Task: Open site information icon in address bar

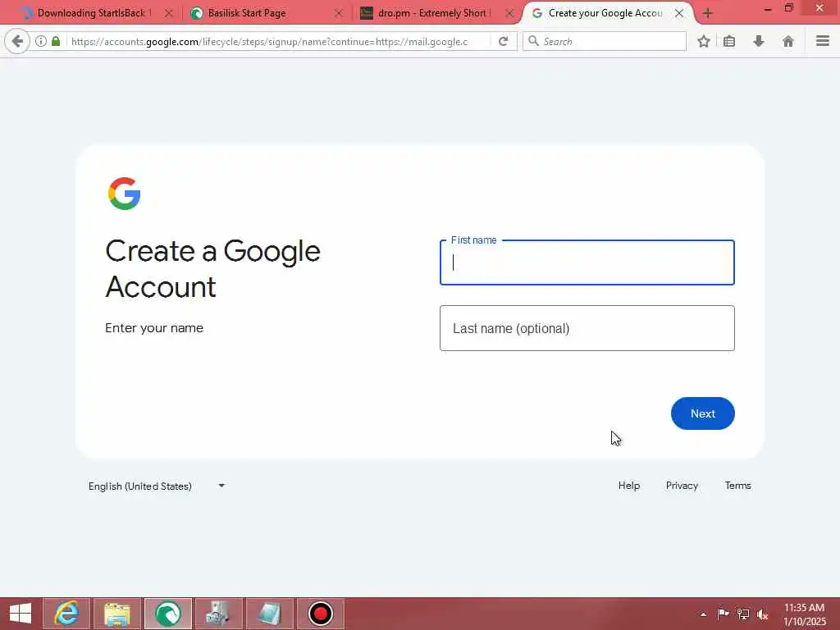Action: [x=41, y=41]
